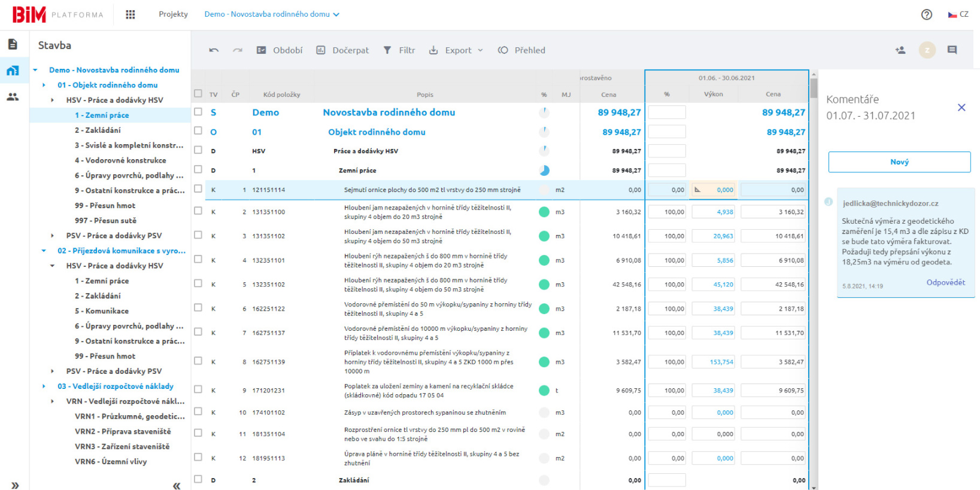Screen dimensions: 980x490
Task: Click the redo arrow icon
Action: point(238,50)
